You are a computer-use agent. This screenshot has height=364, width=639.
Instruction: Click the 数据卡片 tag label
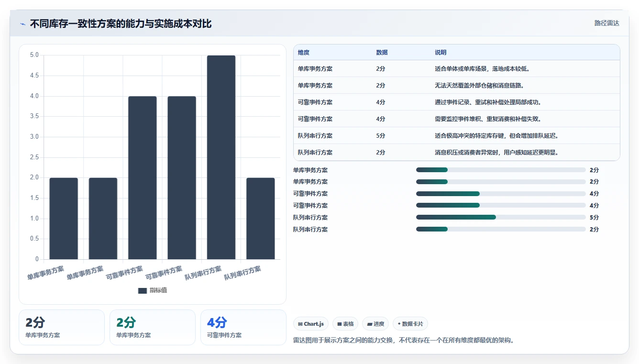(413, 324)
